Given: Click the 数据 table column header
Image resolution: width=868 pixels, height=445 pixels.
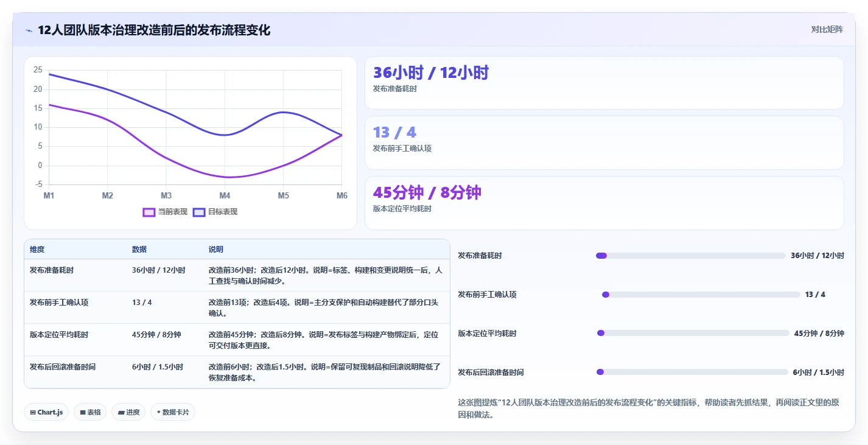Looking at the screenshot, I should click(x=139, y=250).
